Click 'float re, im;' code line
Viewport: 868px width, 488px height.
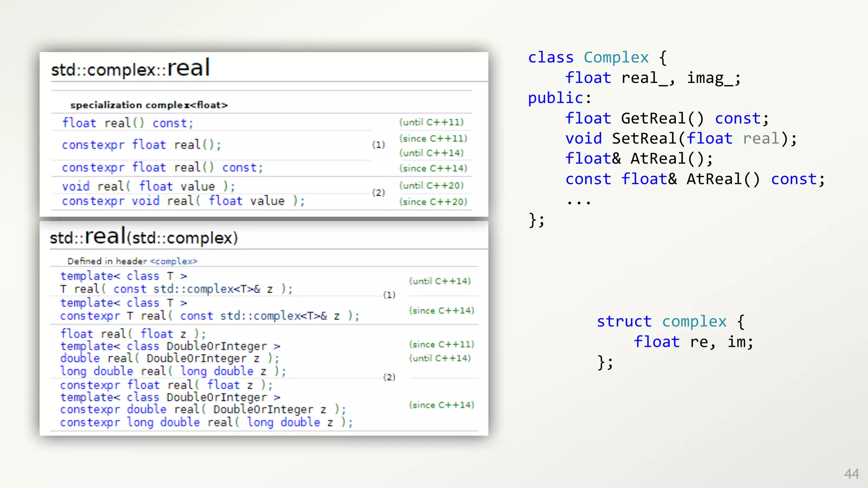tap(693, 342)
